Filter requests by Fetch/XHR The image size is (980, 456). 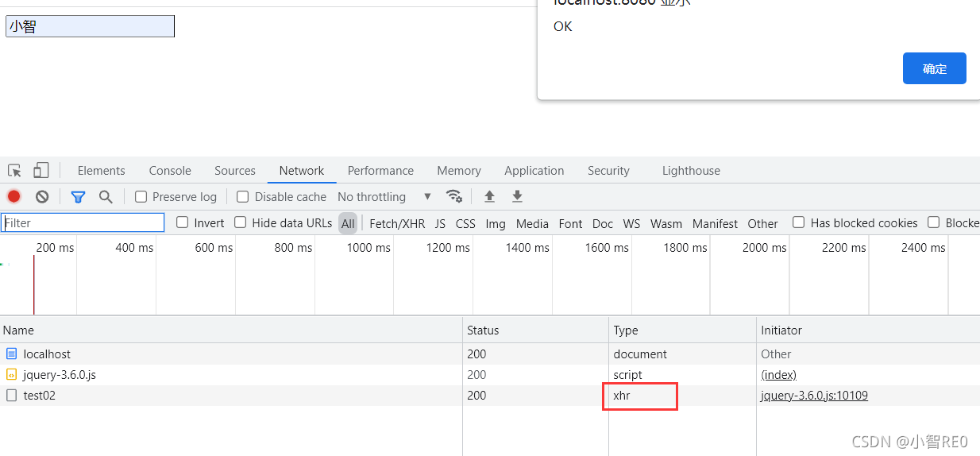click(x=397, y=224)
